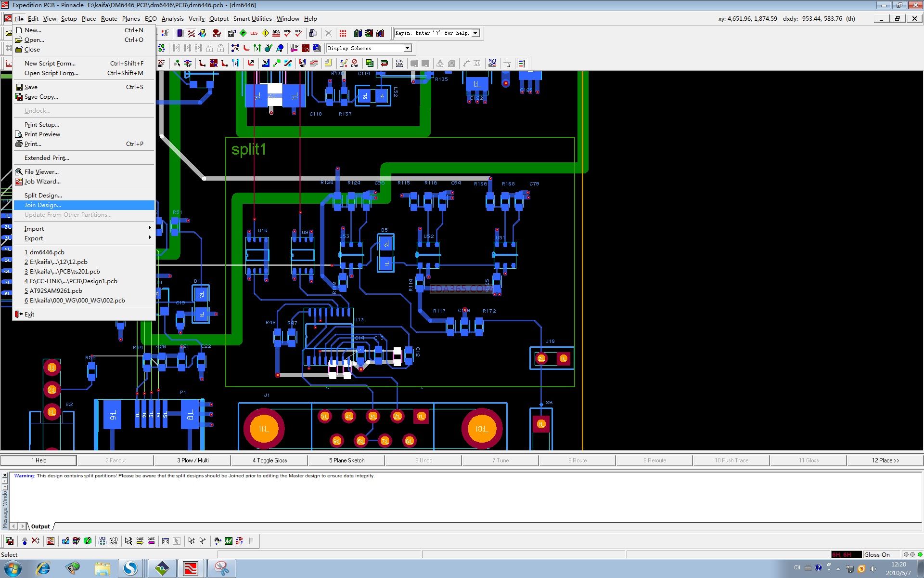
Task: Open the Keyin command dropdown arrow
Action: pyautogui.click(x=475, y=33)
